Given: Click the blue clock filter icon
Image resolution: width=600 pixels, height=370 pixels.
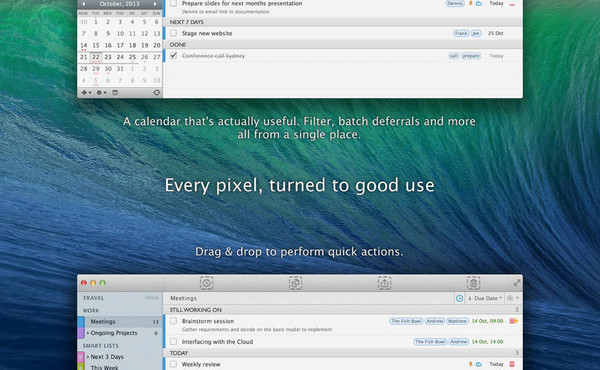Looking at the screenshot, I should coord(459,298).
